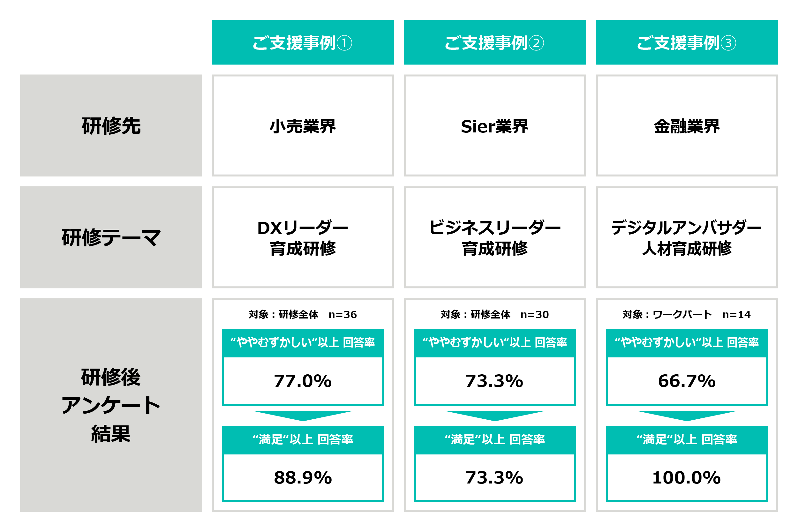Select the 研修先 row label
The image size is (798, 532).
coord(111,125)
